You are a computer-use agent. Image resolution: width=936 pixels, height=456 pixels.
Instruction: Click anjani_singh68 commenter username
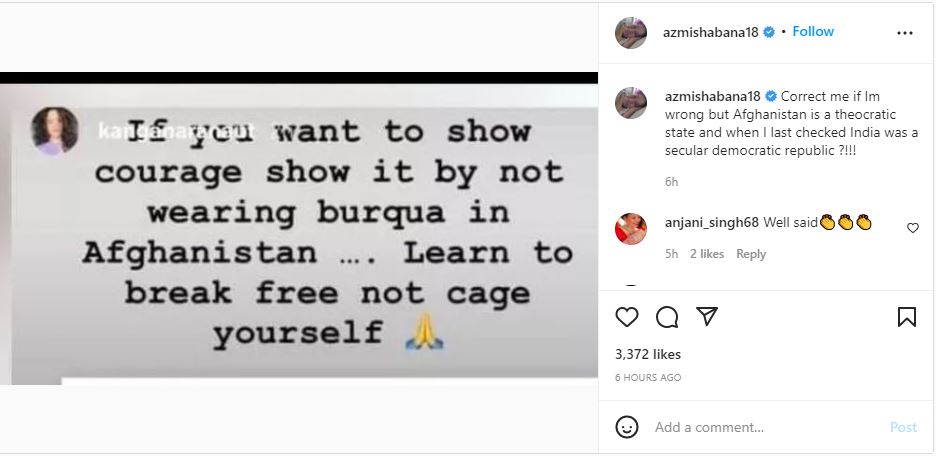pos(712,223)
